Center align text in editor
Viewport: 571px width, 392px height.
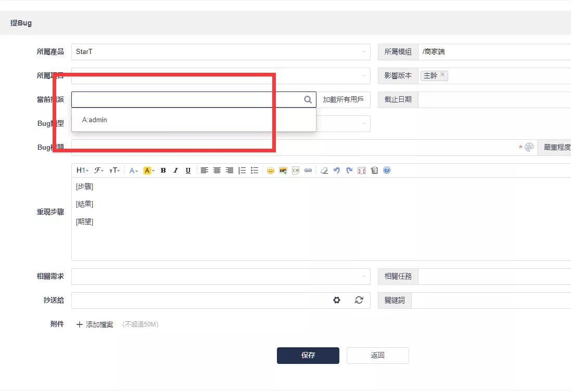(x=217, y=170)
